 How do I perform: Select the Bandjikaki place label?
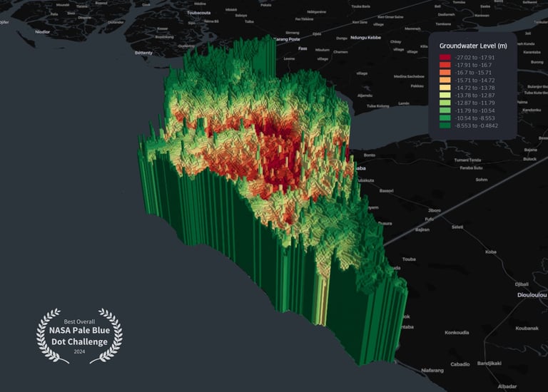(489, 363)
